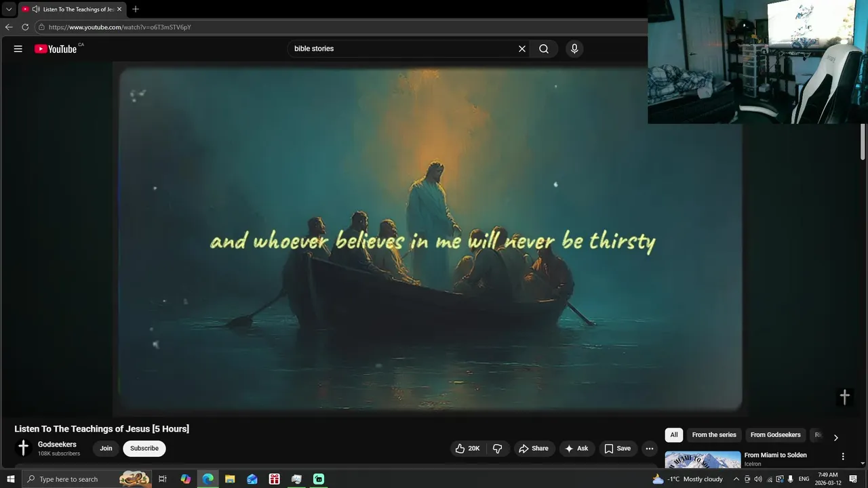Open the system volume speaker control

[758, 479]
